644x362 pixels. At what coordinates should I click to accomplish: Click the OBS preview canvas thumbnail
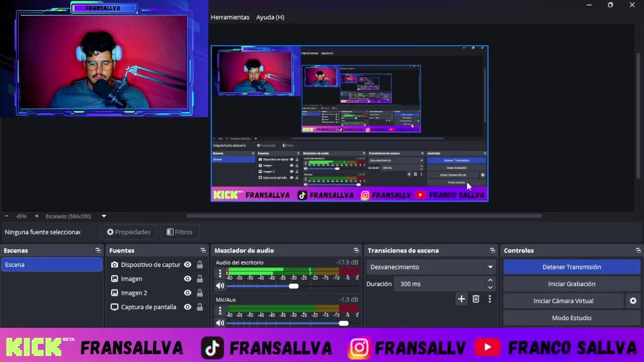point(350,124)
